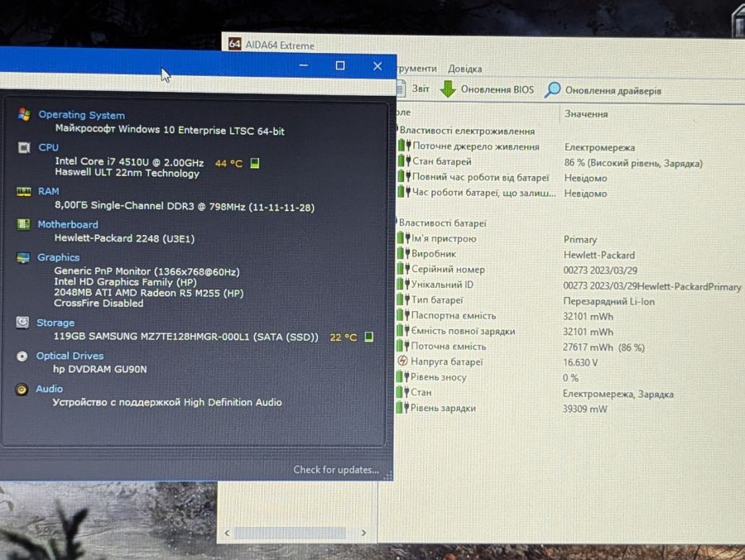Viewport: 745px width, 560px height.
Task: Open the RAM section link
Action: tap(49, 191)
